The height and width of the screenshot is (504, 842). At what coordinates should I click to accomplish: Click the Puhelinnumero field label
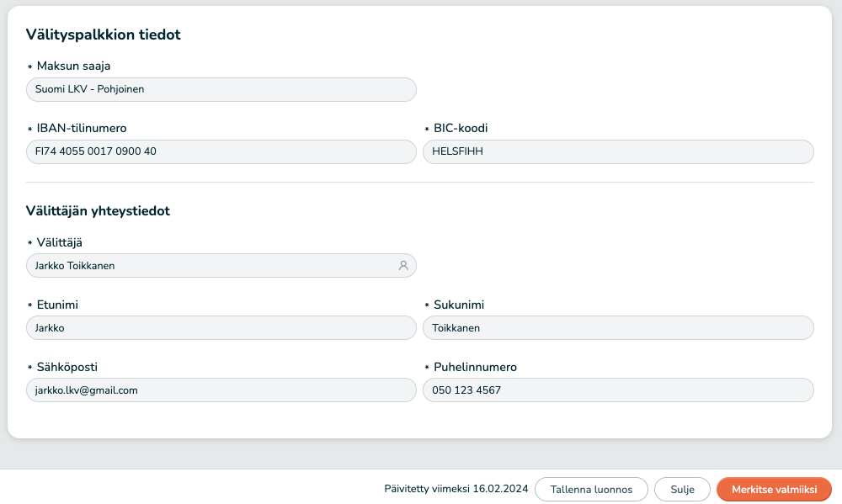coord(475,368)
